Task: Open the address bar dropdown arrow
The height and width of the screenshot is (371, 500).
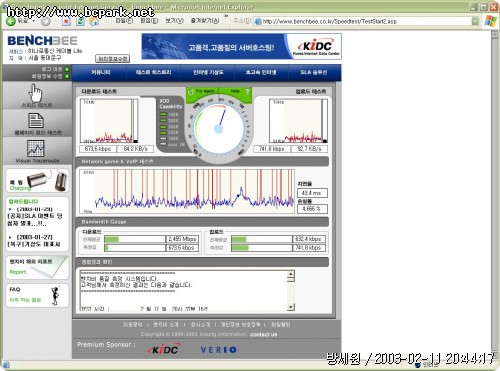Action: [x=475, y=21]
